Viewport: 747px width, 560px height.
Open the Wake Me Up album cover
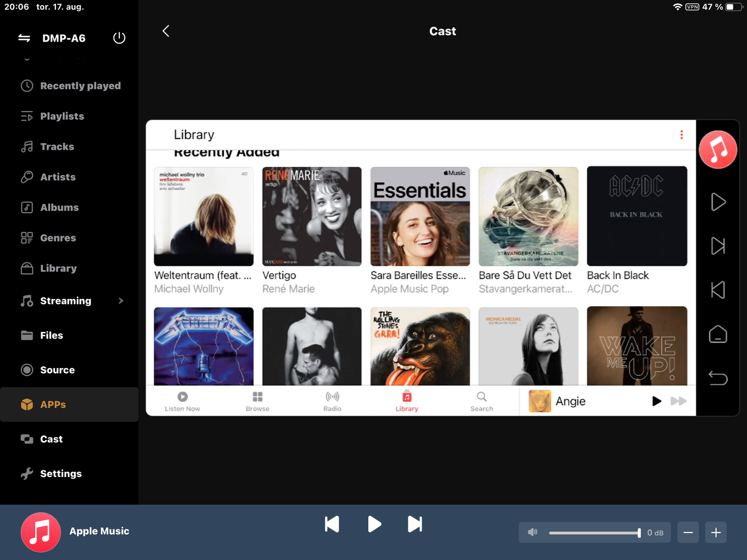tap(637, 346)
